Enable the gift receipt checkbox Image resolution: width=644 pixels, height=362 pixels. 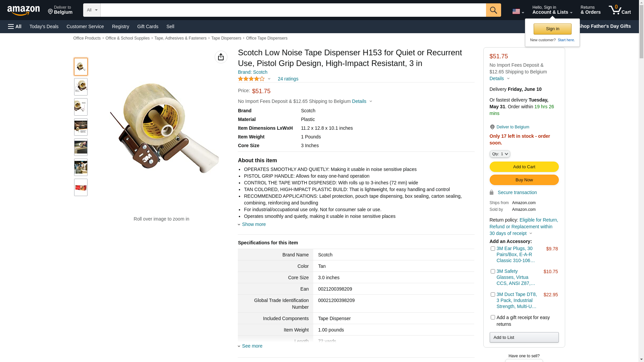493,317
